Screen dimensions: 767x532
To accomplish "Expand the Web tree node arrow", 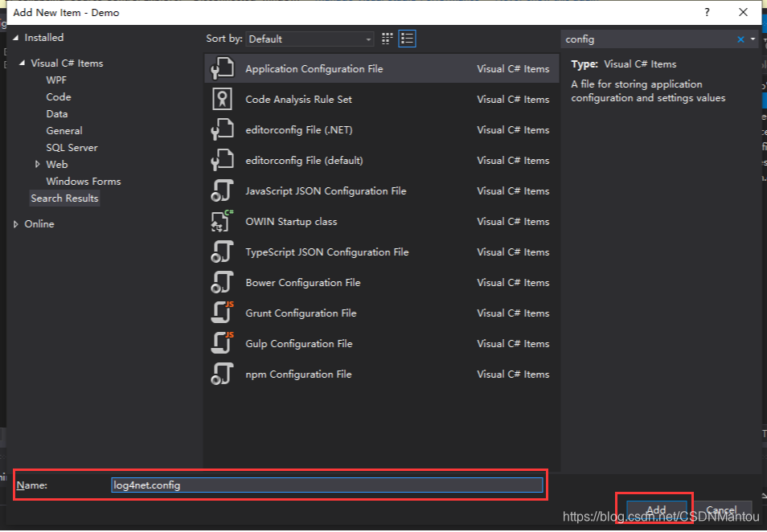I will click(37, 164).
